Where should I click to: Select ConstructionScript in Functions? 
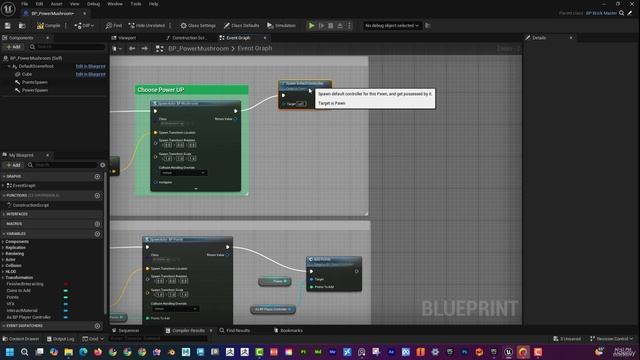(31, 205)
